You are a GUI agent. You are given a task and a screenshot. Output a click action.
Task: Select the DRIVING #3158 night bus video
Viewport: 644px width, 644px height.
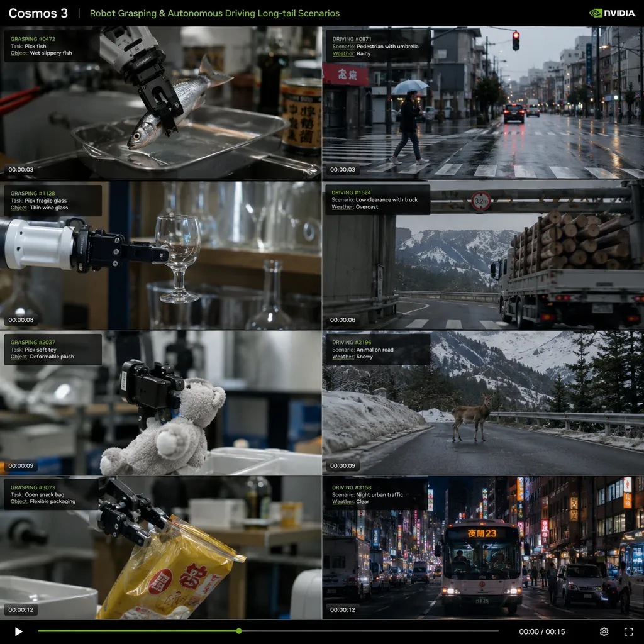tap(483, 548)
